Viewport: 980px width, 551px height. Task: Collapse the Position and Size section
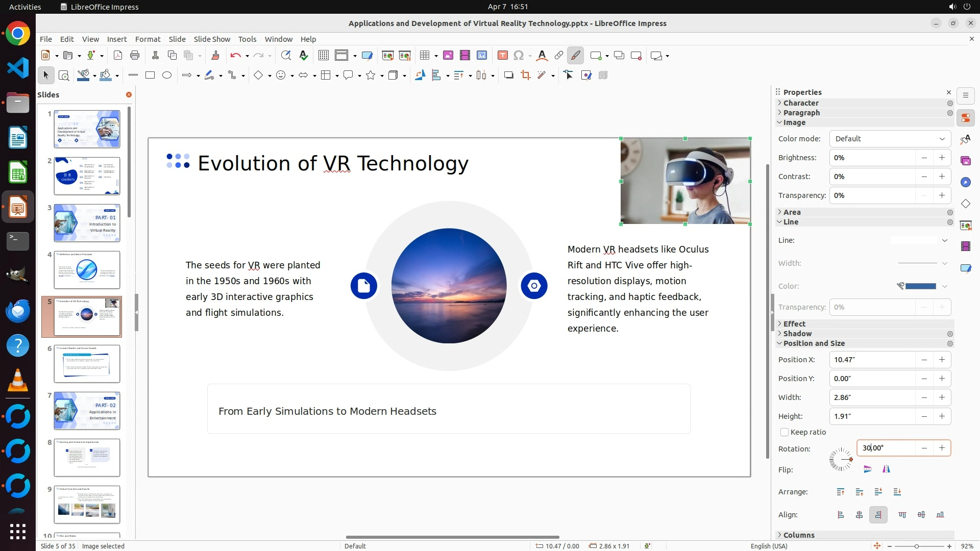(814, 343)
